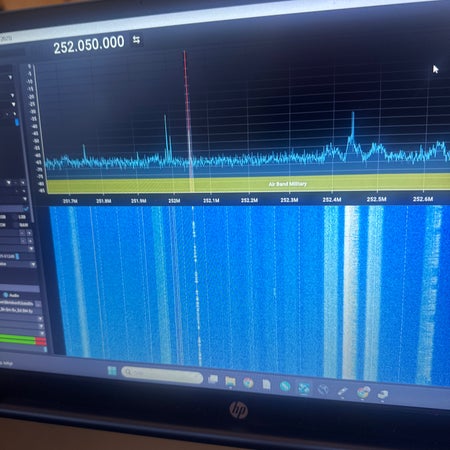The height and width of the screenshot is (450, 450).
Task: Launch the first Chrome icon in taskbar
Action: 248,382
